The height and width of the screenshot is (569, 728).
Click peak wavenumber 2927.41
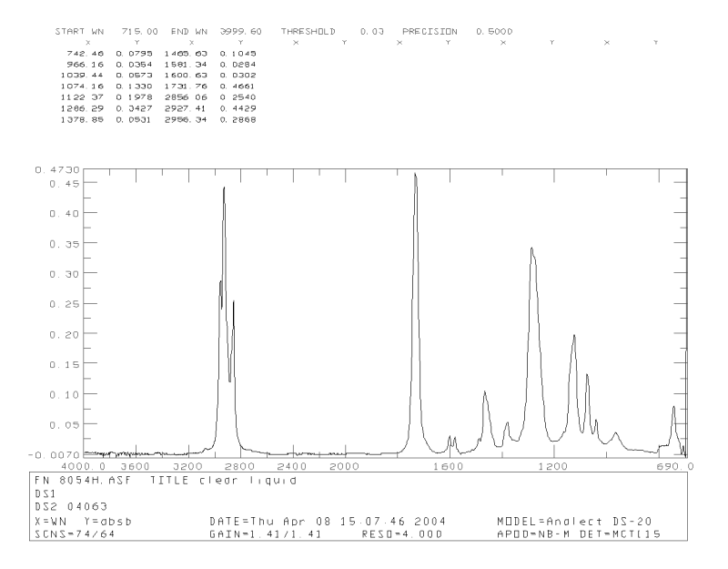click(x=186, y=108)
